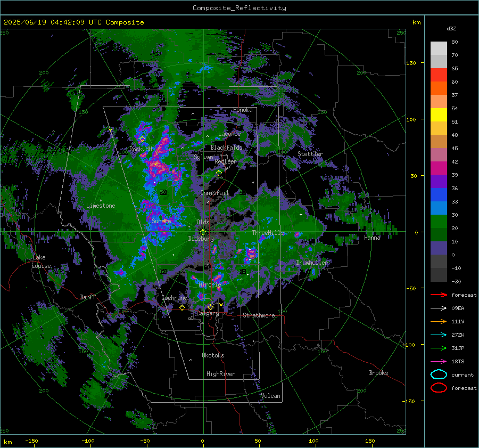Click the magenta swatch between 42 and 39
This screenshot has width=479, height=448.
[439, 168]
